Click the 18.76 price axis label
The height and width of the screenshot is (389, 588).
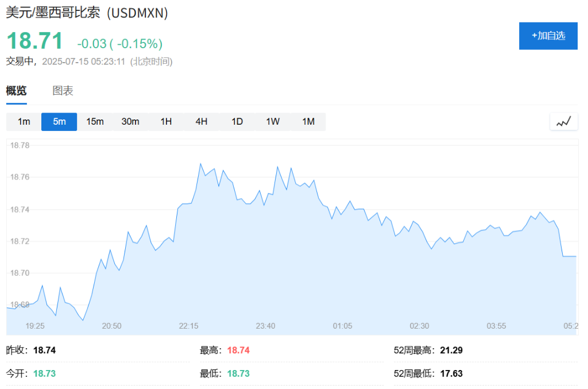pyautogui.click(x=20, y=178)
